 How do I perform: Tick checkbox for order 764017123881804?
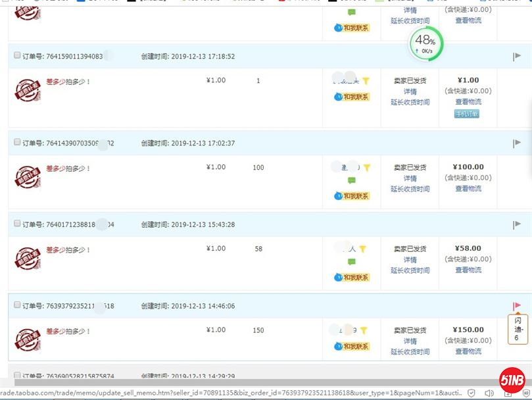click(16, 224)
